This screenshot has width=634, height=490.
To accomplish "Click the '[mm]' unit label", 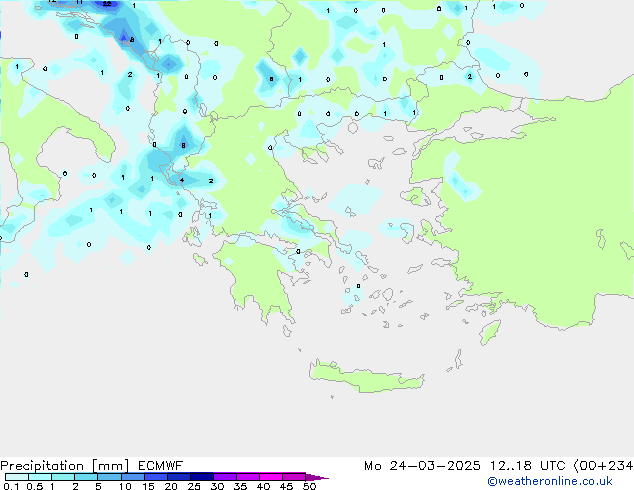I will point(110,466).
